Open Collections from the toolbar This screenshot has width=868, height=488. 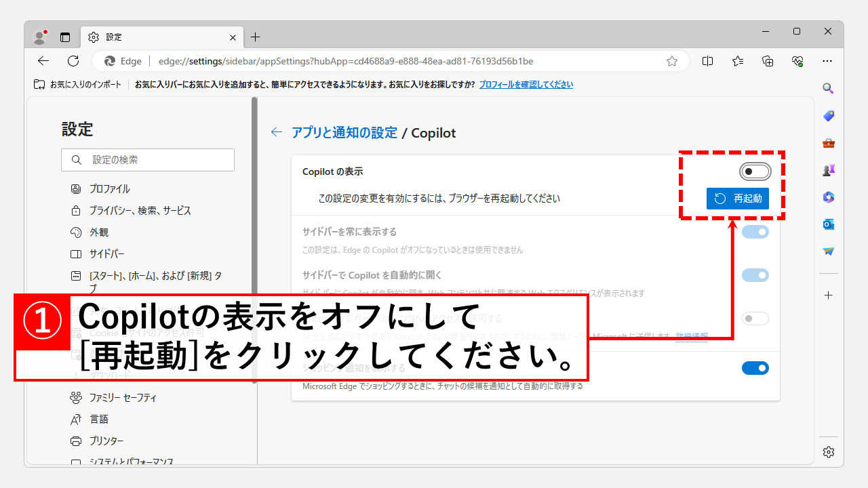tap(768, 60)
